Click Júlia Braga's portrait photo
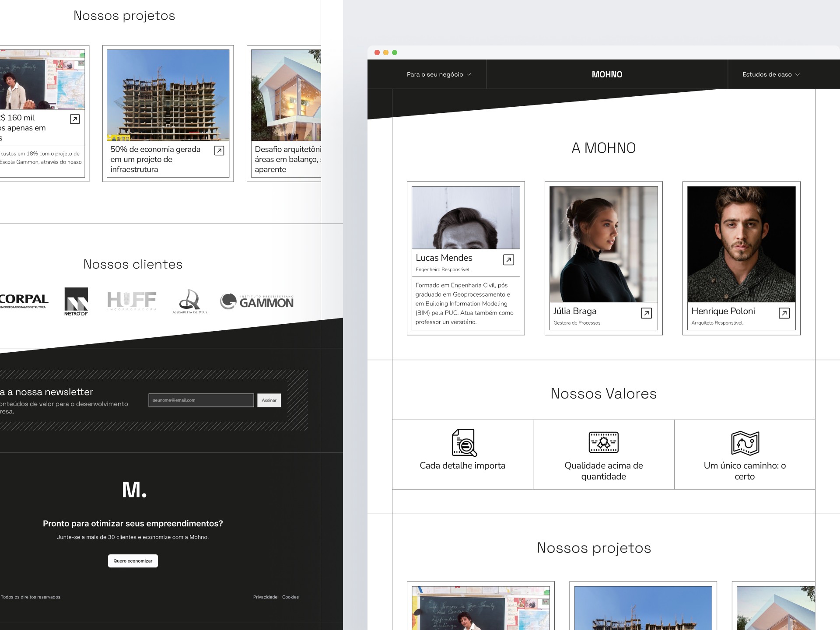The image size is (840, 630). 603,244
